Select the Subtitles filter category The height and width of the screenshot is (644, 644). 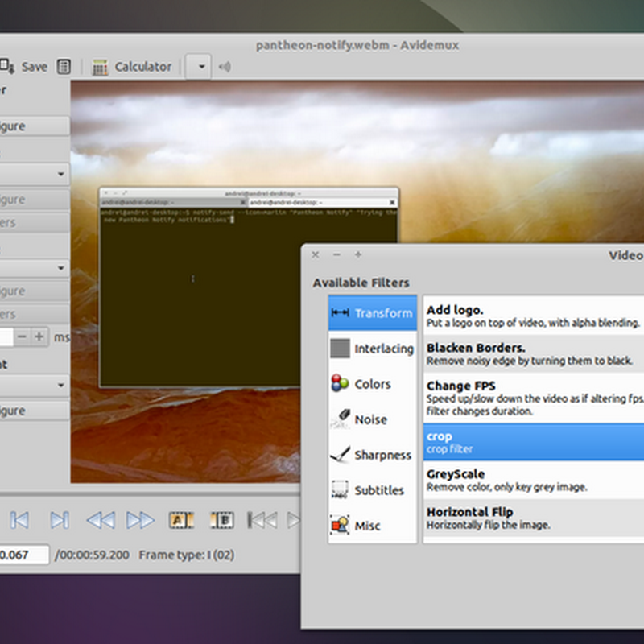(373, 490)
